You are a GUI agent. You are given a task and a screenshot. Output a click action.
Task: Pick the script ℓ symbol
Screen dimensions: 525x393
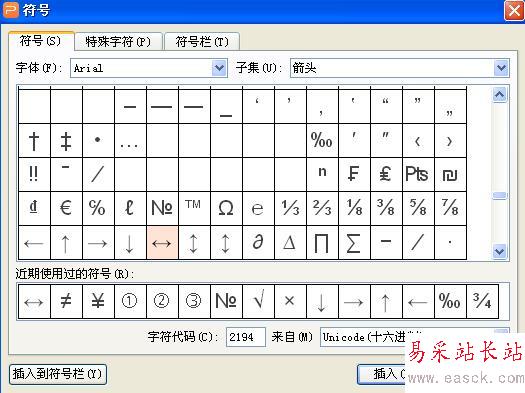(x=130, y=208)
